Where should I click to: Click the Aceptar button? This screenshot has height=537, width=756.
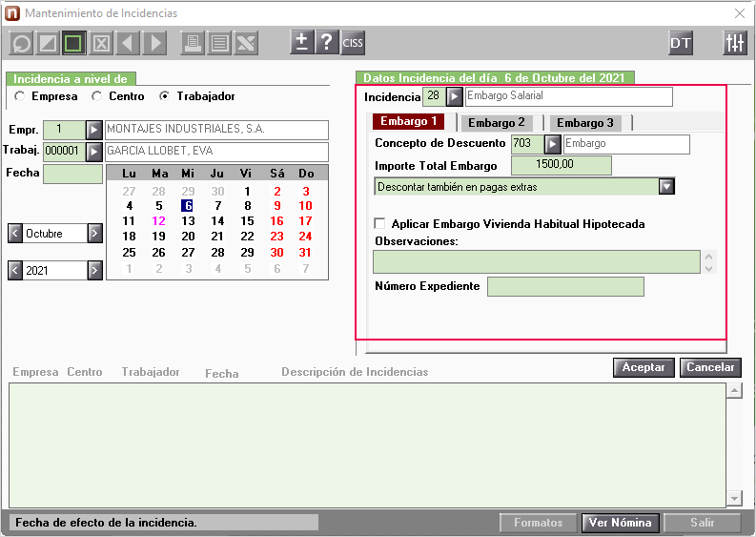tap(644, 367)
